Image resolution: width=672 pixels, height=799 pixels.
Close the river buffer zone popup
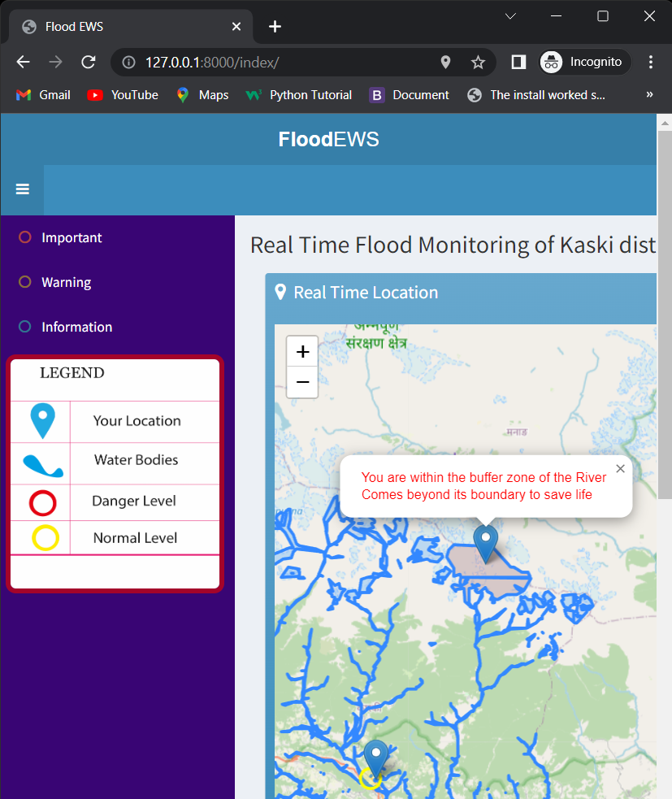tap(620, 469)
